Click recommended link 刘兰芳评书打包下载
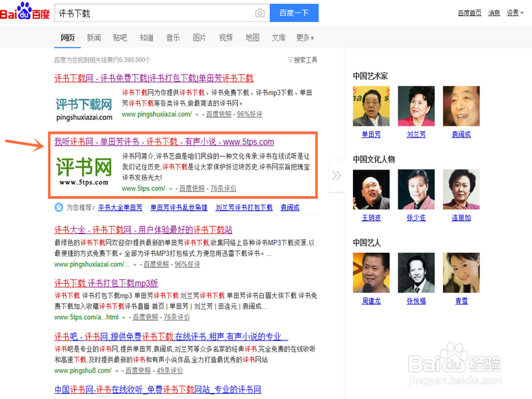 (x=244, y=207)
